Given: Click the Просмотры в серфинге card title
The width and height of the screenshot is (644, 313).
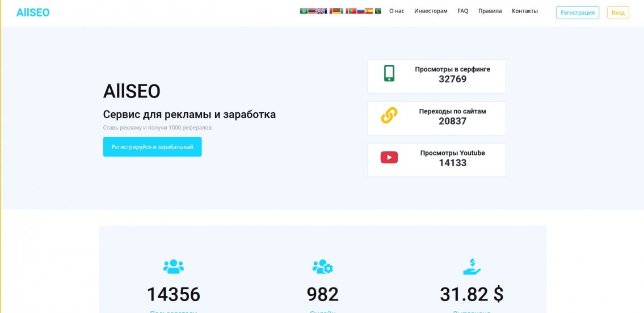Looking at the screenshot, I should 453,69.
